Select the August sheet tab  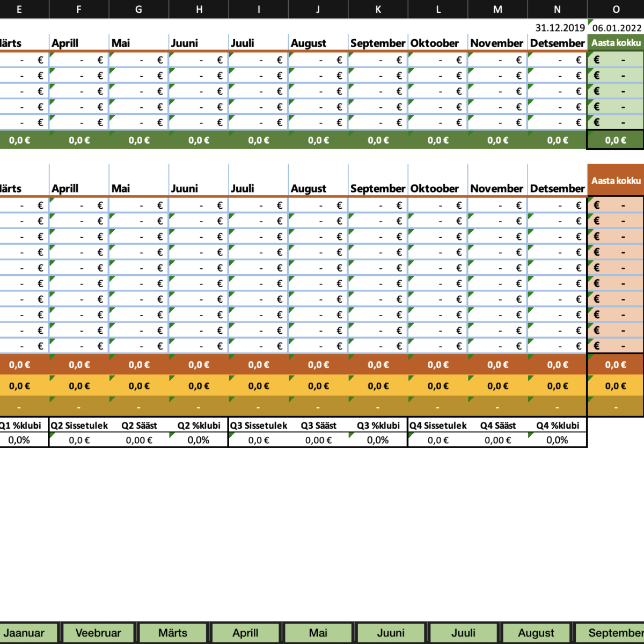point(536,633)
